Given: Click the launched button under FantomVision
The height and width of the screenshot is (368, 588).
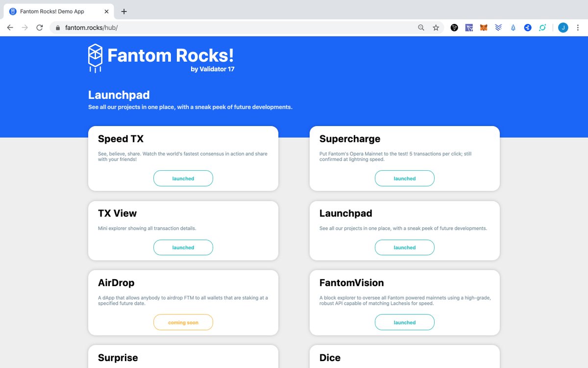Looking at the screenshot, I should tap(405, 322).
